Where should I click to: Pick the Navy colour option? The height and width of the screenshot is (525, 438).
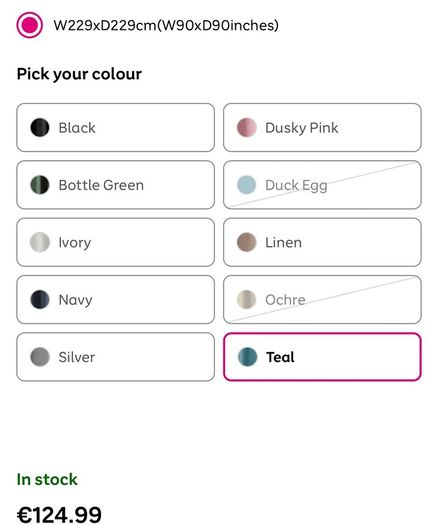116,299
